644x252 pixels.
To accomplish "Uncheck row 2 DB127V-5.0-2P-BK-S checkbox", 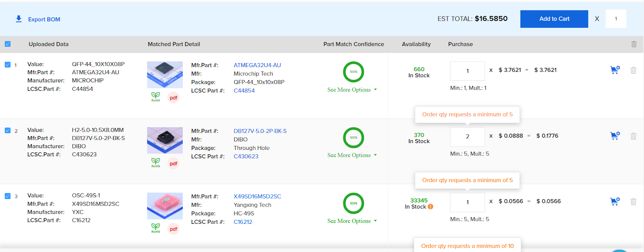I will click(x=8, y=130).
